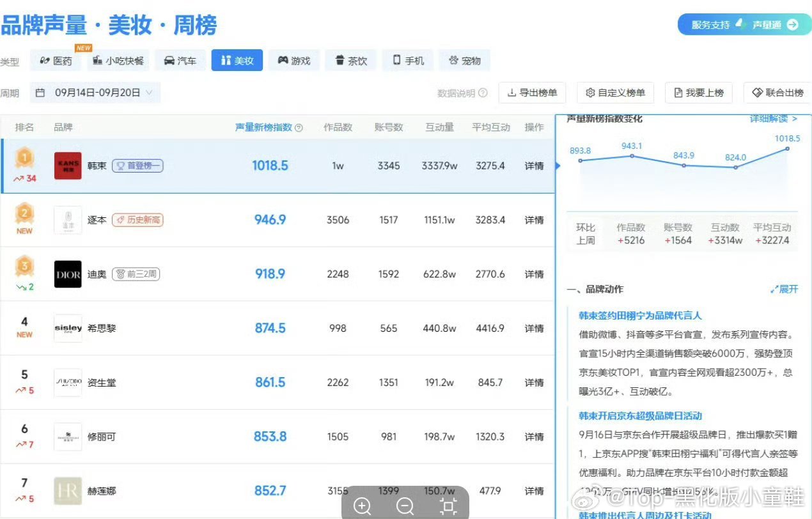Click the zoom in magnifier icon

[x=363, y=506]
